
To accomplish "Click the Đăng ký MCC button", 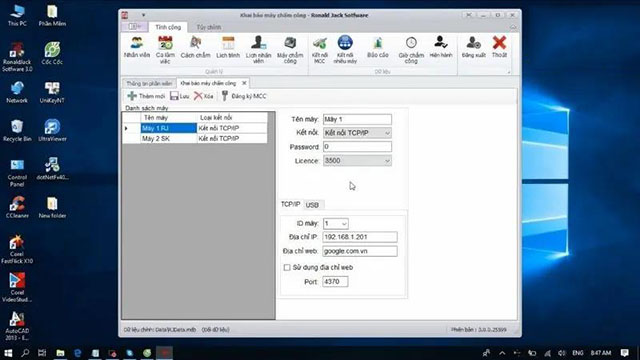I will (244, 96).
